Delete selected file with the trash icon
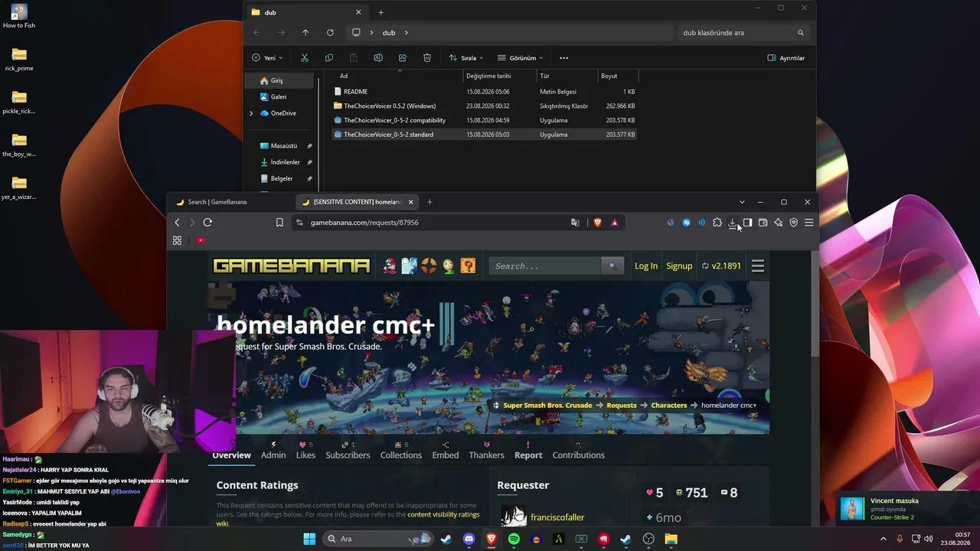The height and width of the screenshot is (551, 980). coord(427,58)
